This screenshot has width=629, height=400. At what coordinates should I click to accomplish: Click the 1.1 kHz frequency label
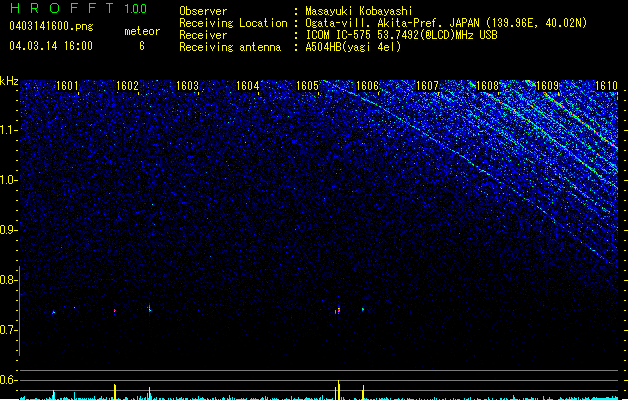click(x=9, y=130)
